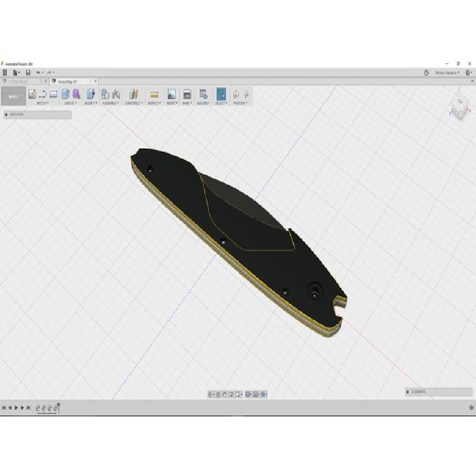Open the Display Settings monitor icon
The height and width of the screenshot is (476, 476).
click(x=248, y=394)
